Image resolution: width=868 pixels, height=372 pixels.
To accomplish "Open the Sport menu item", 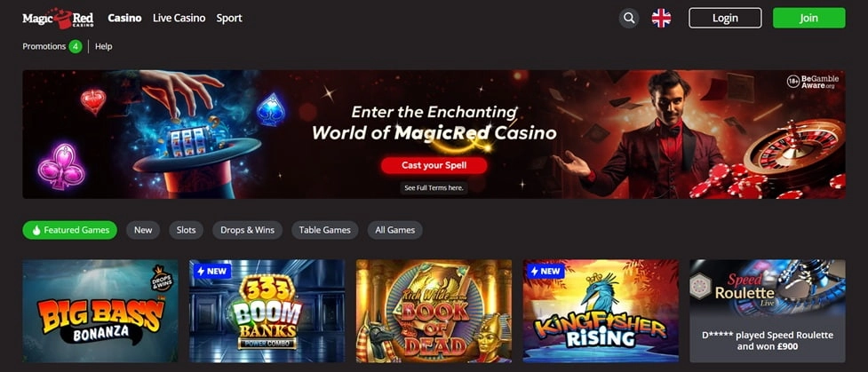I will pyautogui.click(x=229, y=19).
